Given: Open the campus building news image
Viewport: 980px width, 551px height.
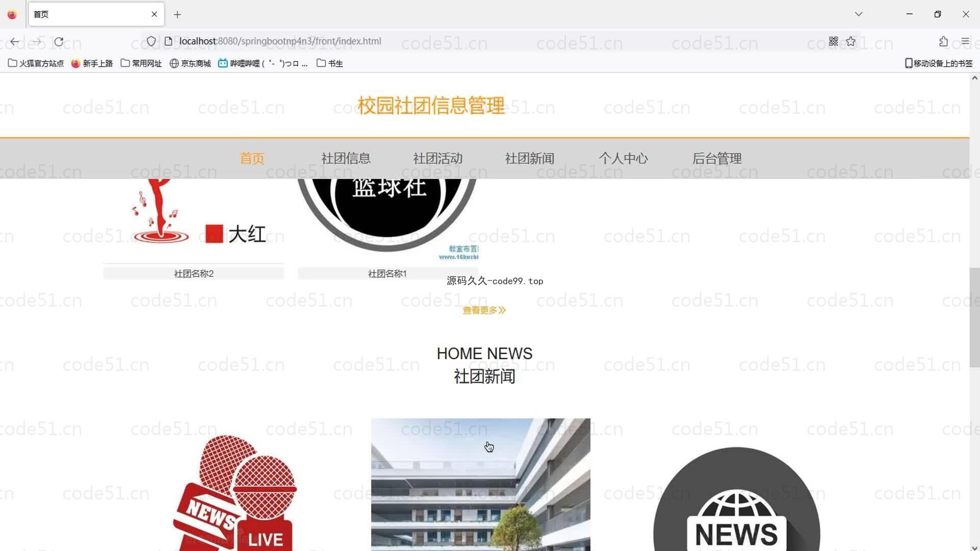Looking at the screenshot, I should coord(481,485).
